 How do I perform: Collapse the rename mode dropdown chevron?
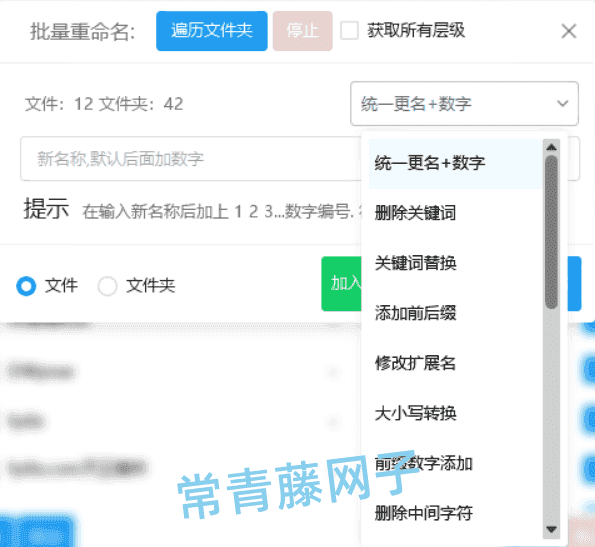pos(562,103)
